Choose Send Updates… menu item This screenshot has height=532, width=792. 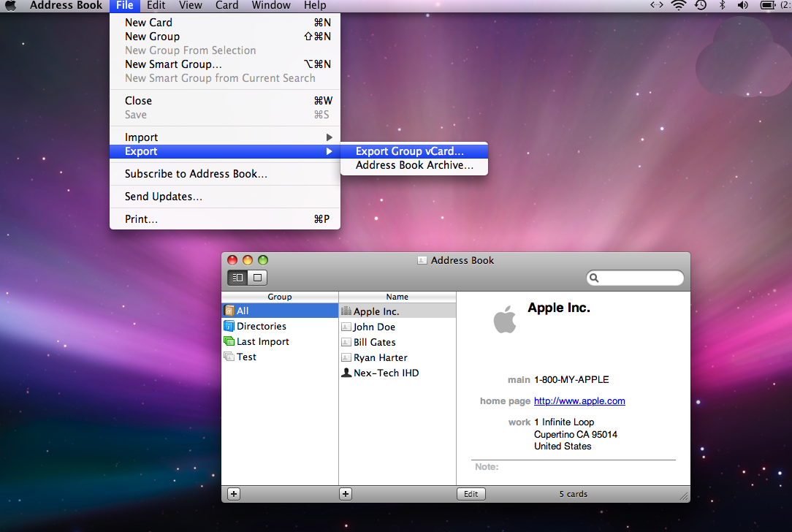click(225, 197)
